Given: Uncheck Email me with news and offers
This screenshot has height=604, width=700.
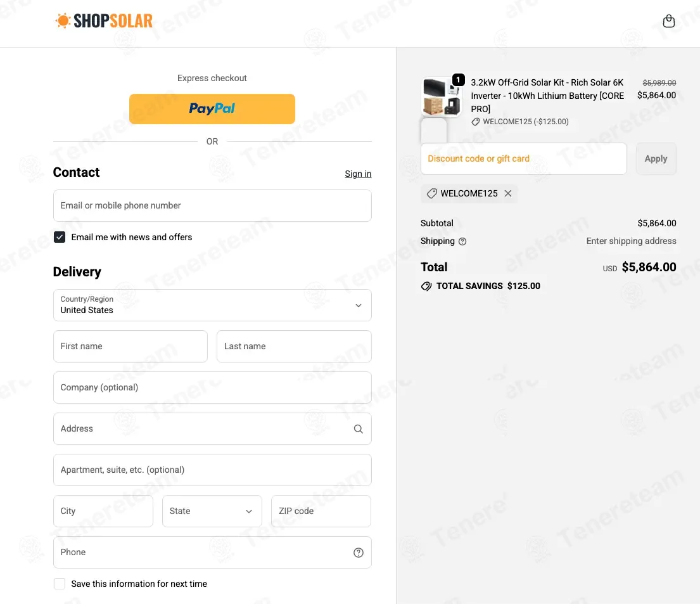Looking at the screenshot, I should coord(60,237).
